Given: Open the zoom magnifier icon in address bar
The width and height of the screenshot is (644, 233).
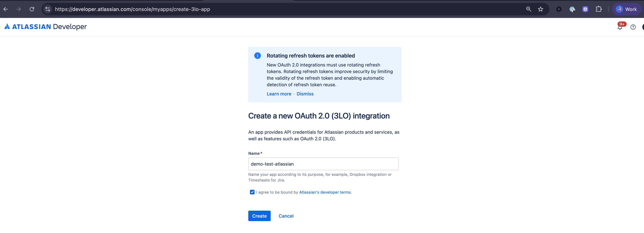Looking at the screenshot, I should click(x=528, y=9).
